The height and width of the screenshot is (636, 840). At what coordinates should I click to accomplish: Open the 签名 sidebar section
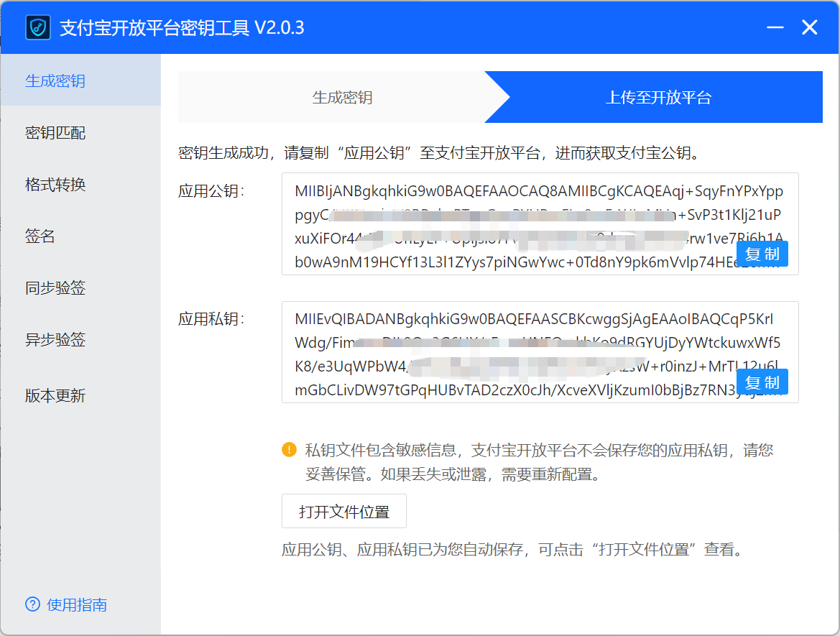coord(80,236)
